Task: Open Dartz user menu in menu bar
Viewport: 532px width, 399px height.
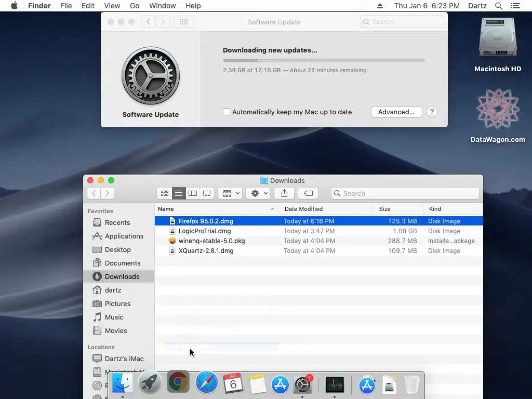Action: tap(477, 6)
